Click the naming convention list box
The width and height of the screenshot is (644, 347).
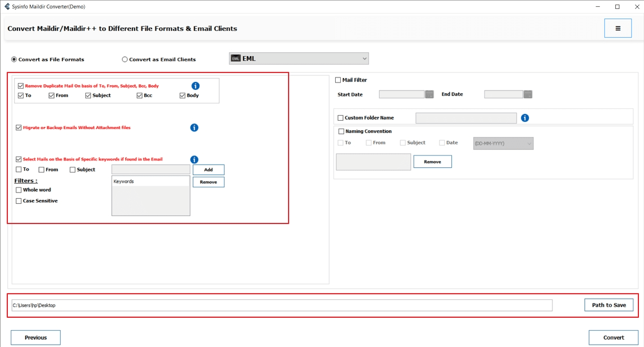(x=373, y=162)
